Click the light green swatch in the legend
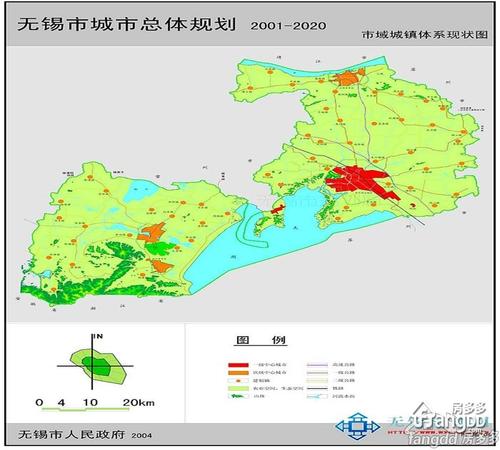Viewport: 500px width, 450px height. [238, 389]
